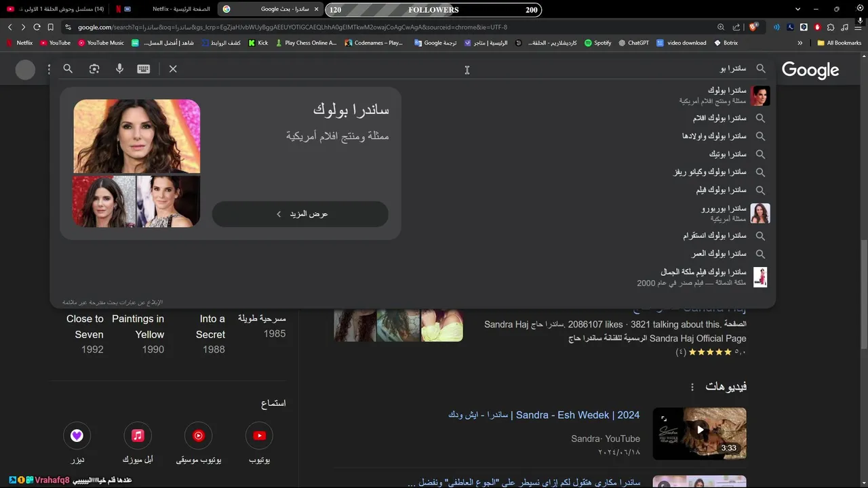The height and width of the screenshot is (488, 868).
Task: Open the فيديوهات section three-dot options
Action: tap(692, 387)
